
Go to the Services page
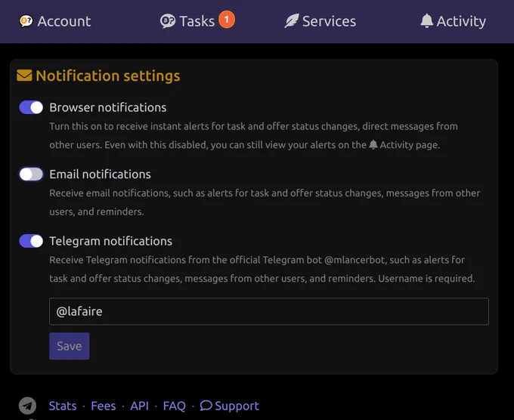(320, 21)
